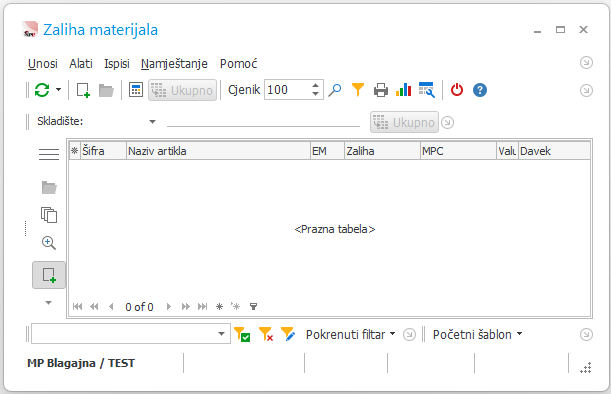611x394 pixels.
Task: Click the toolbar customize arrow circle
Action: click(586, 90)
